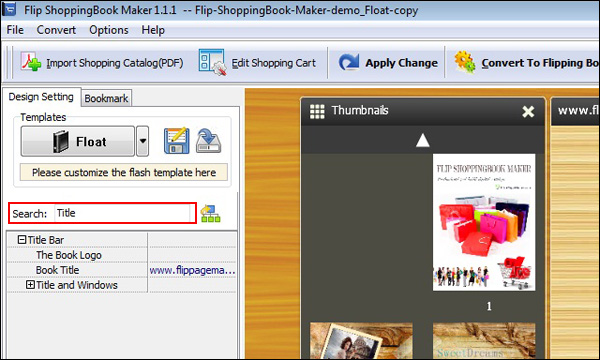Click the Thumbnails grid icon
Screen dimensions: 600x360
click(x=317, y=111)
